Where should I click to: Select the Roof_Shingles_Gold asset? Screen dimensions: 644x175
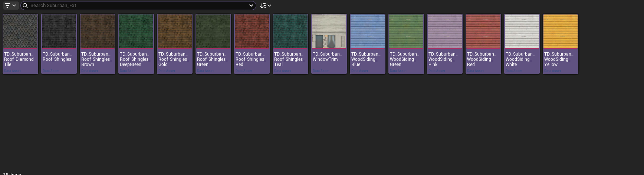pos(175,32)
